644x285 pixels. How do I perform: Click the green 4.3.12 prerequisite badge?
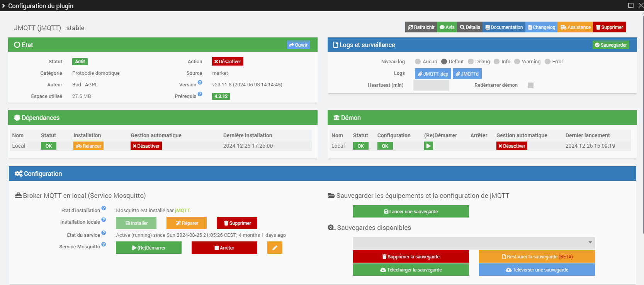[x=221, y=96]
